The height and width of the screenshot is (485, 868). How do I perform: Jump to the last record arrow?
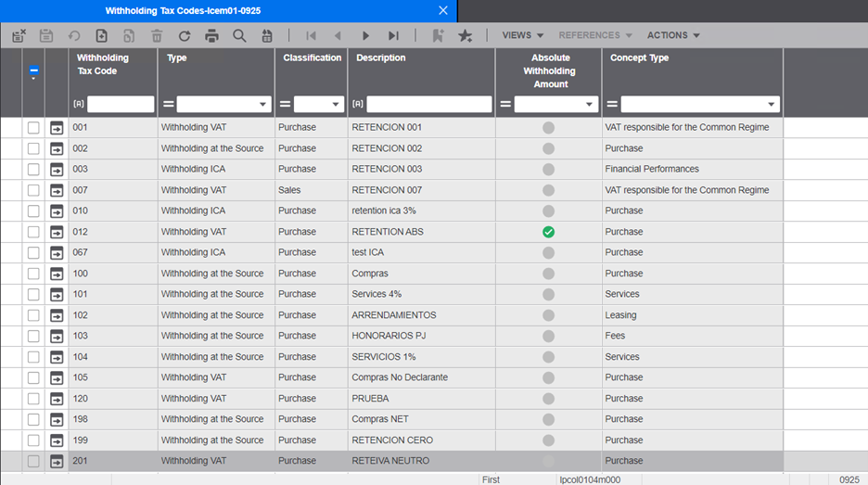pos(393,35)
